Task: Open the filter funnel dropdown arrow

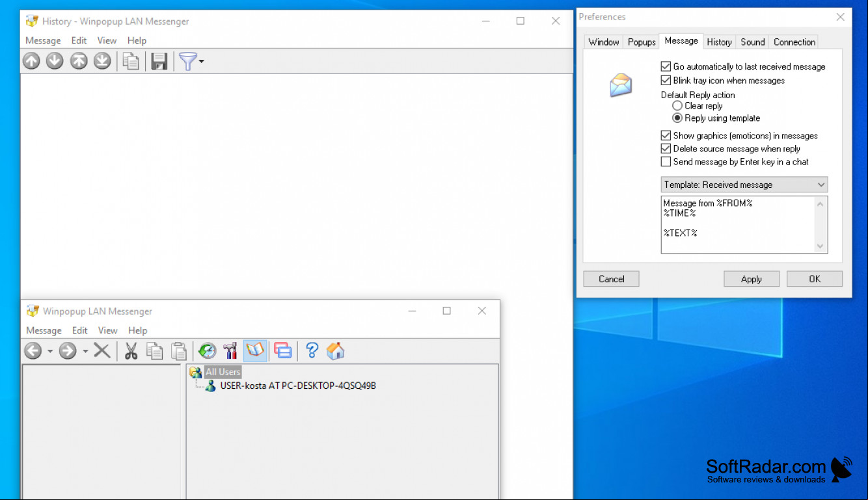Action: (x=202, y=62)
